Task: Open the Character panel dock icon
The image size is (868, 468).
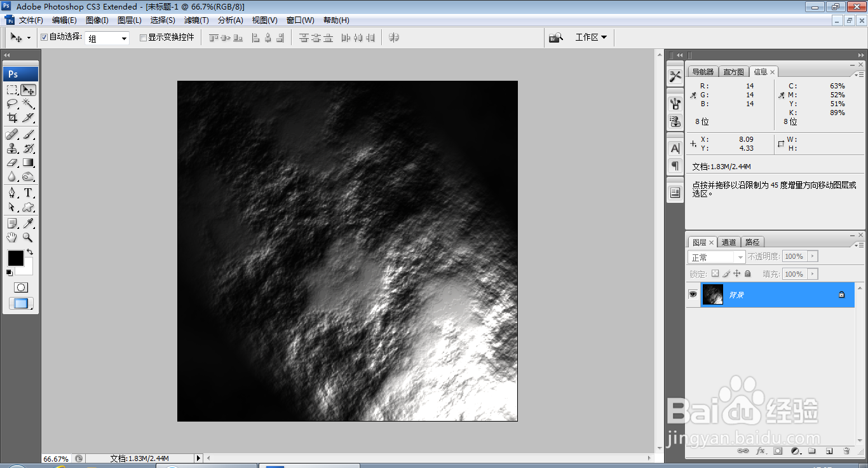Action: point(675,148)
